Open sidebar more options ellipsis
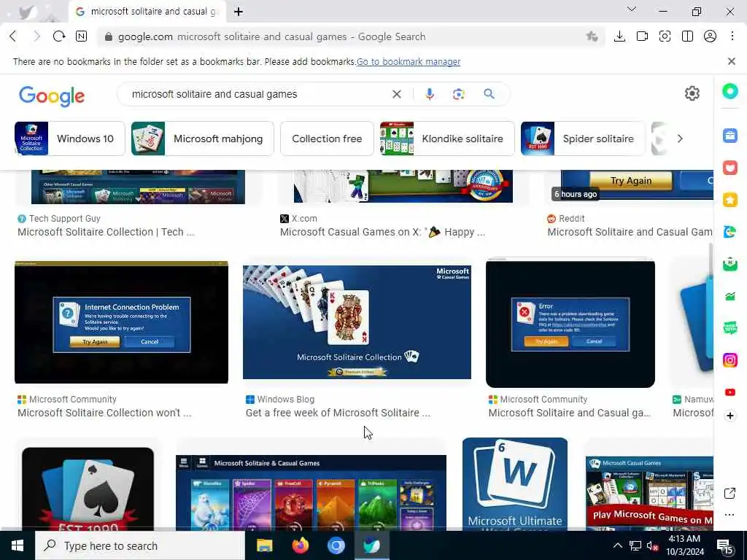Screen dimensions: 747x560 click(729, 514)
